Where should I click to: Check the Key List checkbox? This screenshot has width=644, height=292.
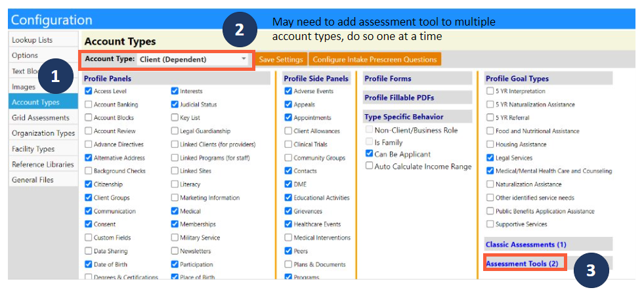pyautogui.click(x=175, y=117)
